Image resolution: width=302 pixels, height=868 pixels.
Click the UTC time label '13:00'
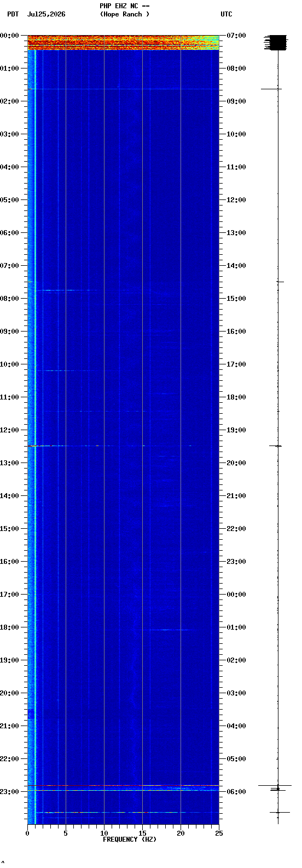tap(236, 233)
